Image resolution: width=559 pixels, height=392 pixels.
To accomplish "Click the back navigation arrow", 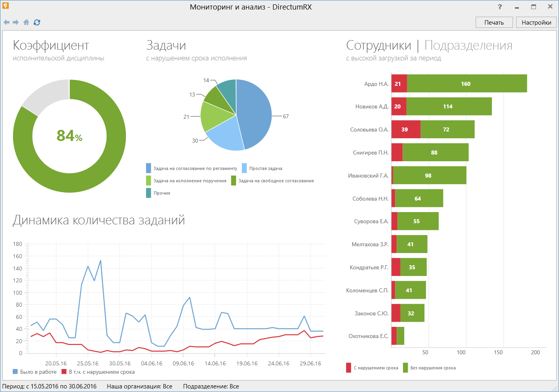I will click(x=6, y=22).
